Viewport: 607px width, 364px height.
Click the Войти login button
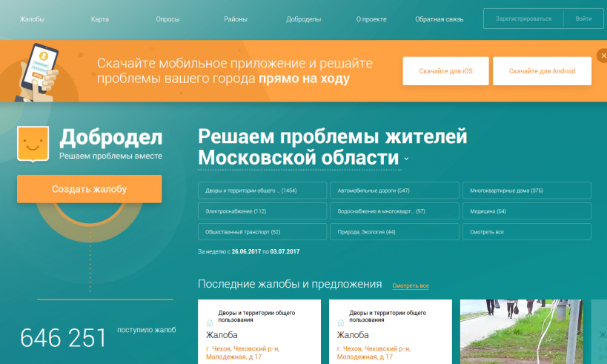583,19
